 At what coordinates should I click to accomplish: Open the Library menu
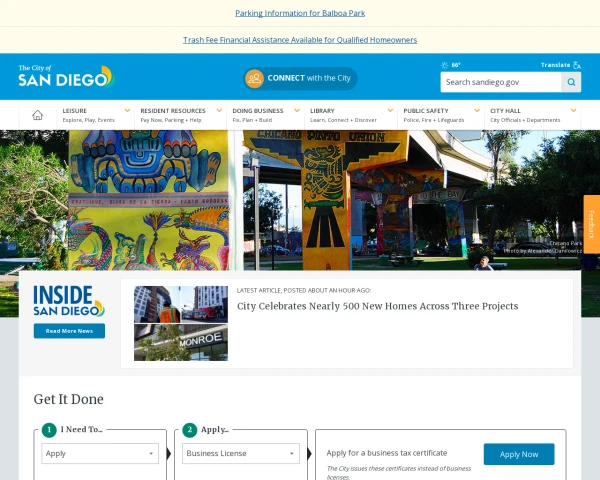(x=351, y=115)
